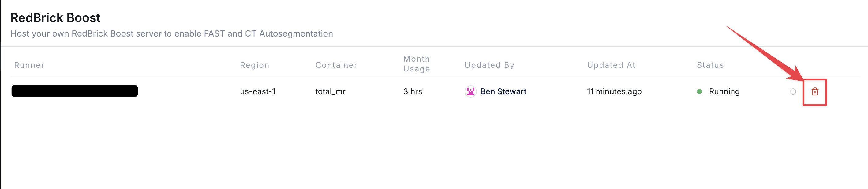The height and width of the screenshot is (189, 868).
Task: Click Ben Stewart's pixel avatar icon
Action: coord(470,91)
